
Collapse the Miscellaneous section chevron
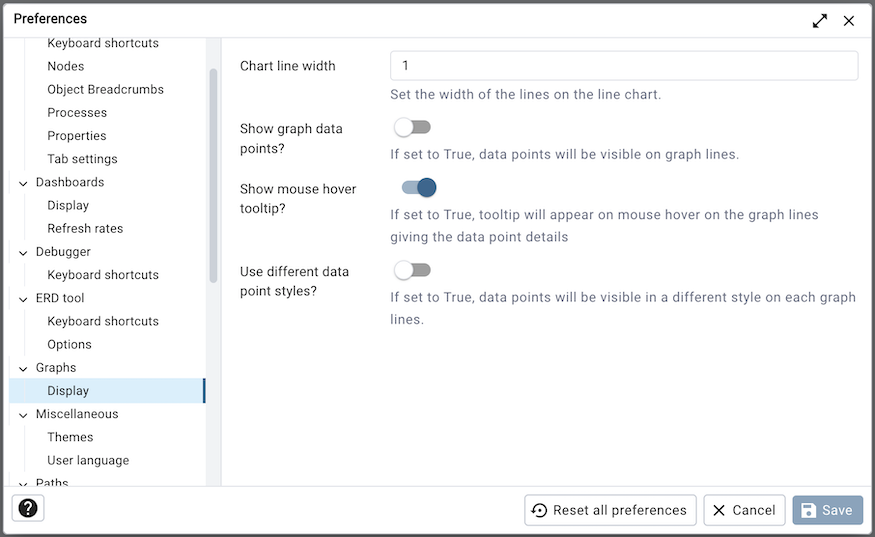coord(23,415)
